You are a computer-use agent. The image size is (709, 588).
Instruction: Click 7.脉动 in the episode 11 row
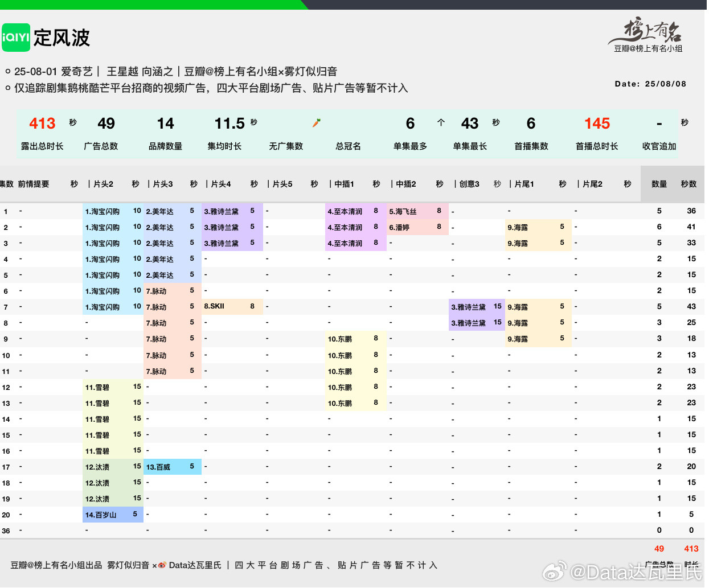click(156, 371)
